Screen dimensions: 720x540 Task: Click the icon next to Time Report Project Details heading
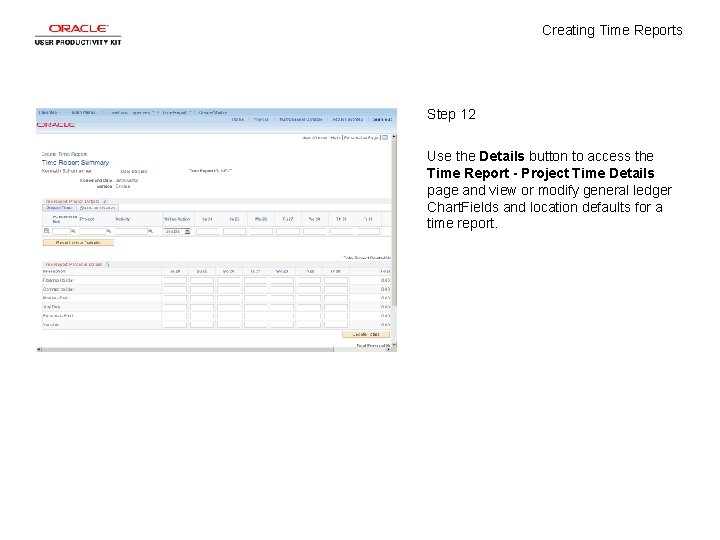tap(105, 201)
